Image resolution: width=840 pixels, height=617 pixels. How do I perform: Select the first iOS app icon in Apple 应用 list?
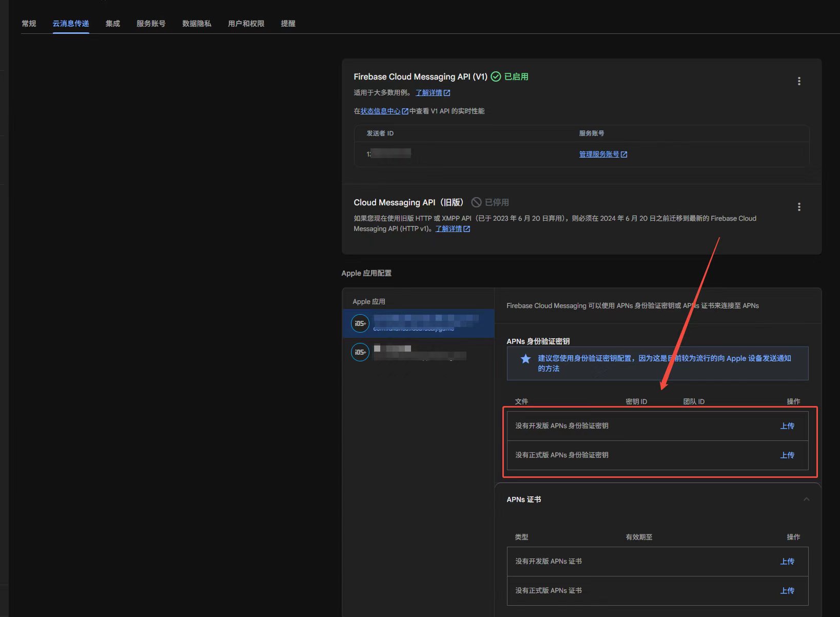point(360,323)
